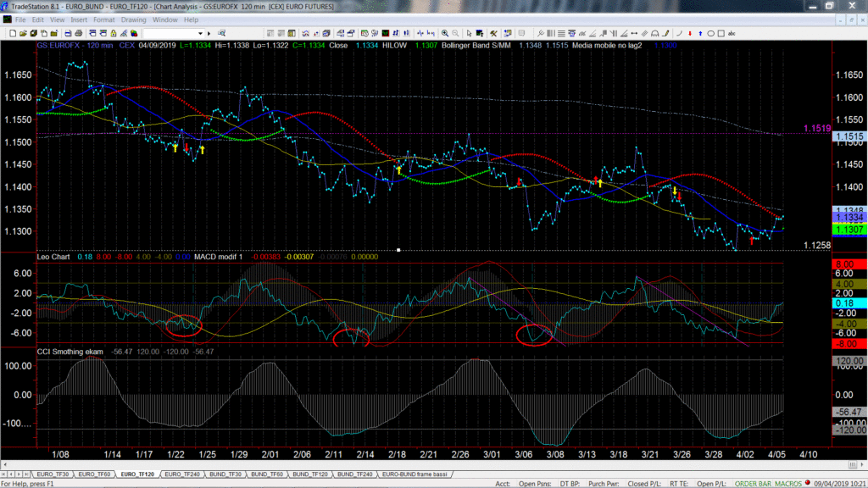Click the Zoom In magnifier icon
Viewport: 868px width, 488px height.
(x=445, y=33)
